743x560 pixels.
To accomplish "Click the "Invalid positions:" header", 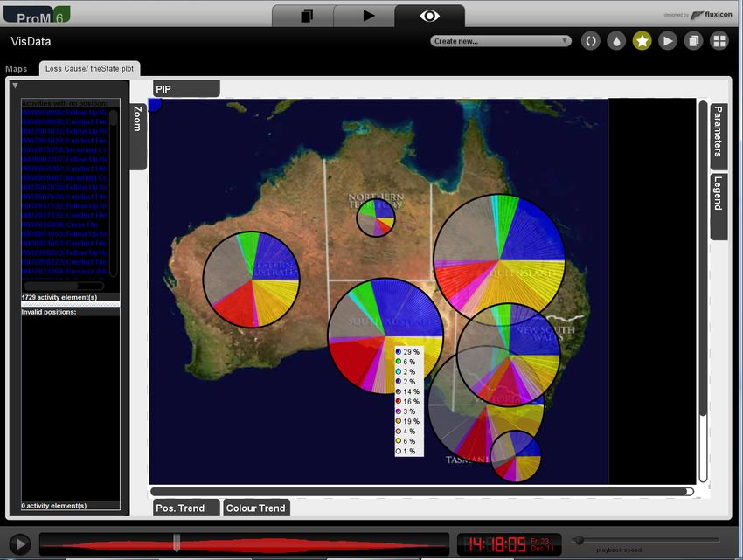I will click(49, 312).
